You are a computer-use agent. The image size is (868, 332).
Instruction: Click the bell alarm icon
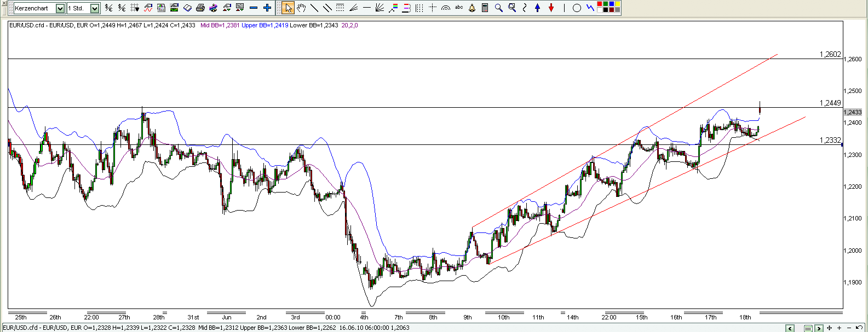pos(472,8)
